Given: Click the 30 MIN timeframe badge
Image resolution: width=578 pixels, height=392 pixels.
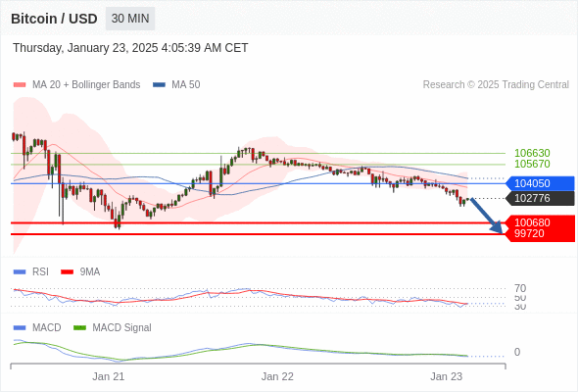Looking at the screenshot, I should (130, 19).
